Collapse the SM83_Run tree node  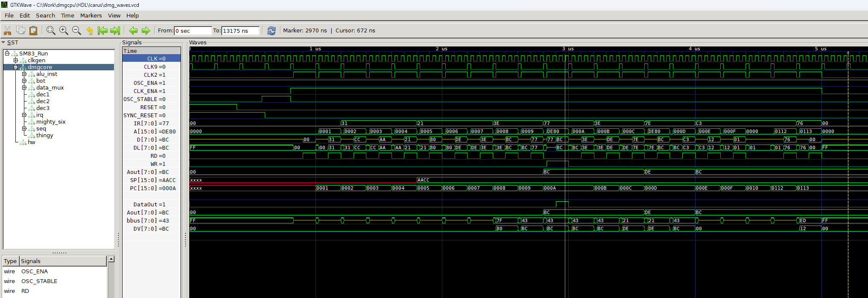coord(7,53)
